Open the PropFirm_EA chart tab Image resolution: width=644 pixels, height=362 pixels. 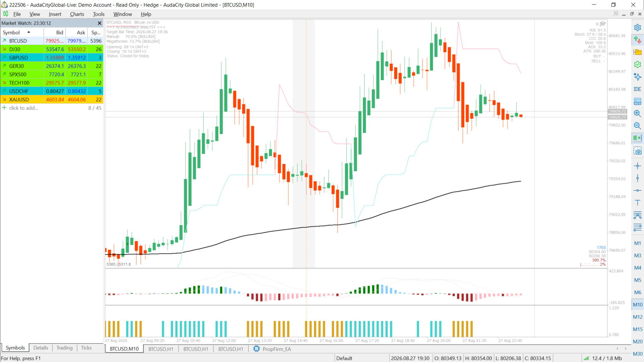point(272,349)
